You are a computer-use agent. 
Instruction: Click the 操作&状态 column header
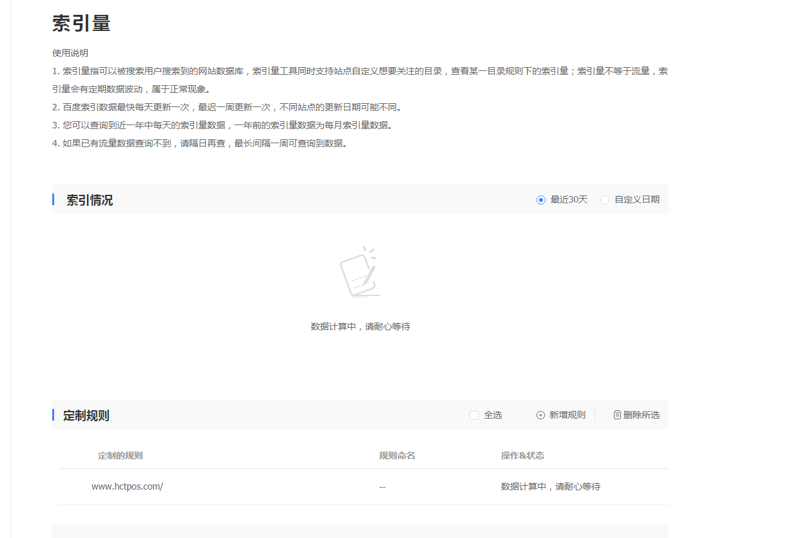pos(522,455)
